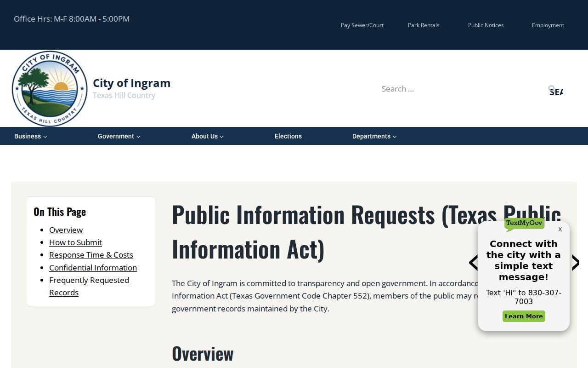The height and width of the screenshot is (368, 588).
Task: Close the TextMyGov popup with x
Action: pyautogui.click(x=560, y=229)
